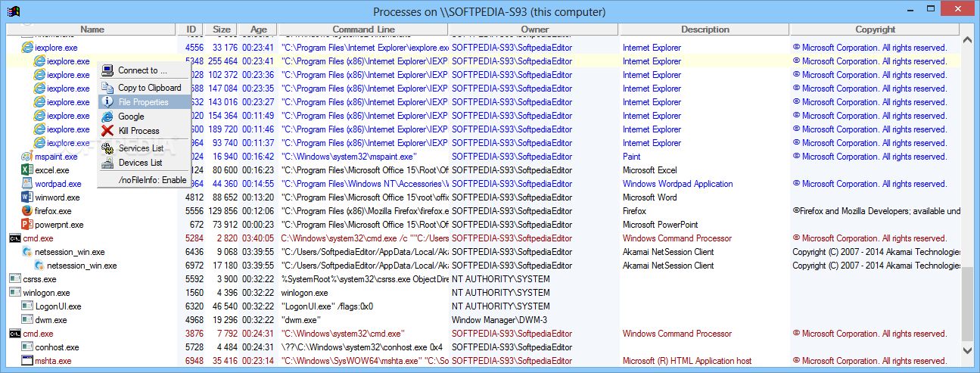Select the 'Microsoft Excel' description cell
The image size is (980, 373).
650,170
